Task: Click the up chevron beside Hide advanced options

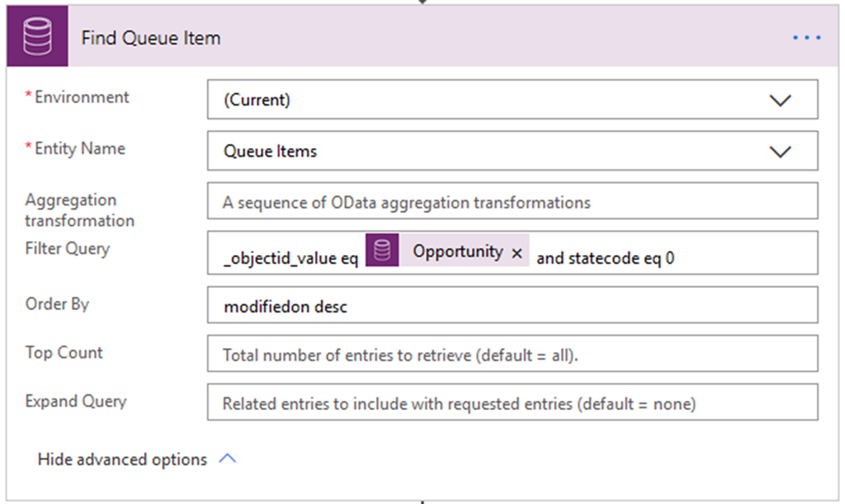Action: (228, 459)
